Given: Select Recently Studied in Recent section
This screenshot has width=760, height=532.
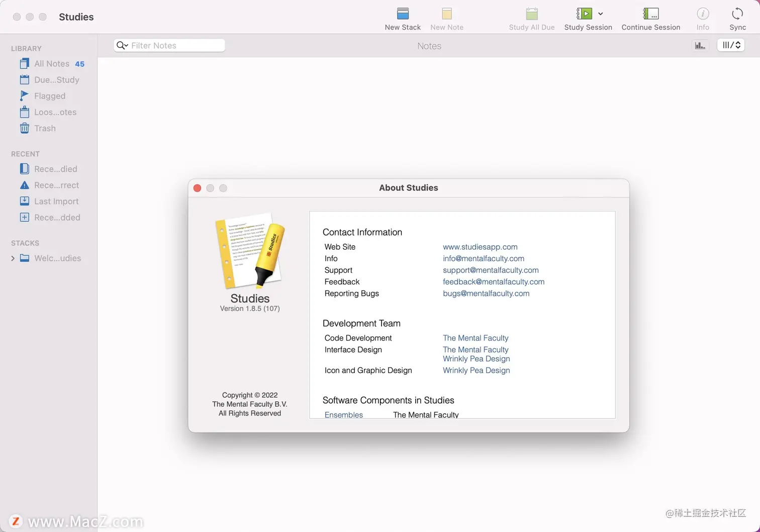Looking at the screenshot, I should pyautogui.click(x=49, y=169).
